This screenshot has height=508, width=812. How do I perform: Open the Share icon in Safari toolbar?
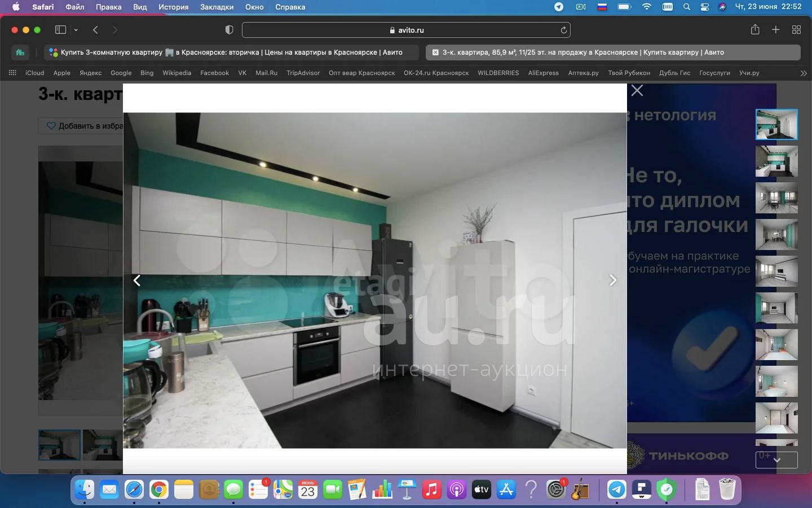coord(755,30)
